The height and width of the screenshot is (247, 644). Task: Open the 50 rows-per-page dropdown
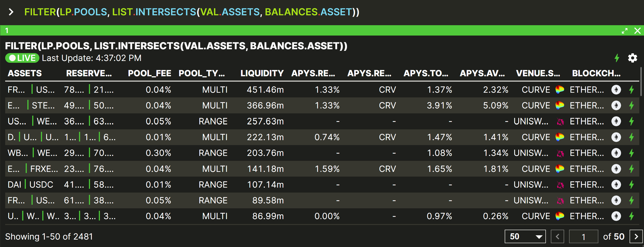(525, 236)
